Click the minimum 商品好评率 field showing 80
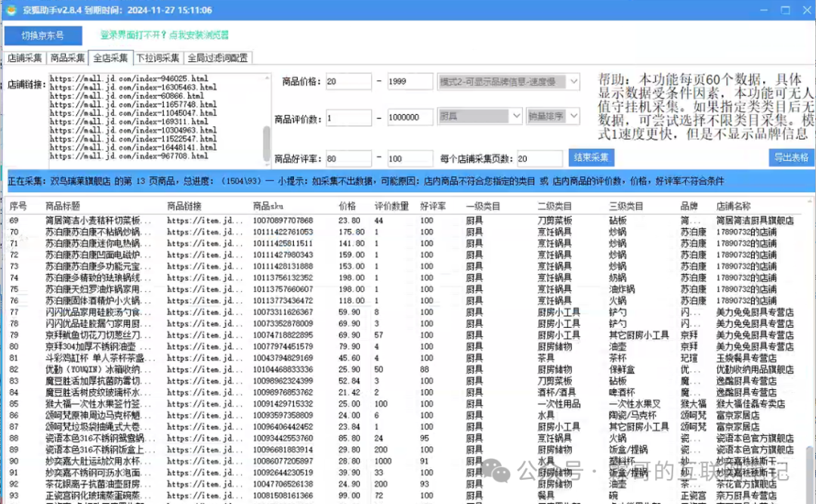Viewport: 816px width, 504px height. (x=348, y=159)
